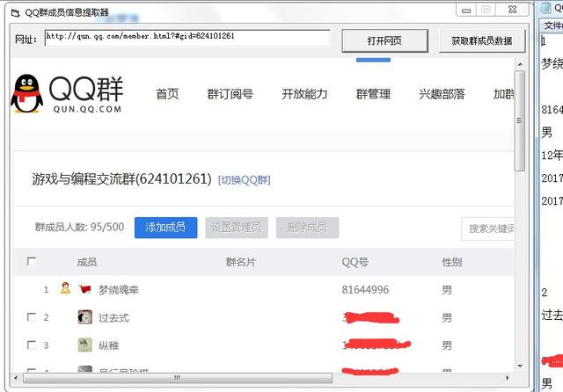The height and width of the screenshot is (392, 563).
Task: Click the group owner icon beside 梦绕魂牵
Action: coord(65,288)
